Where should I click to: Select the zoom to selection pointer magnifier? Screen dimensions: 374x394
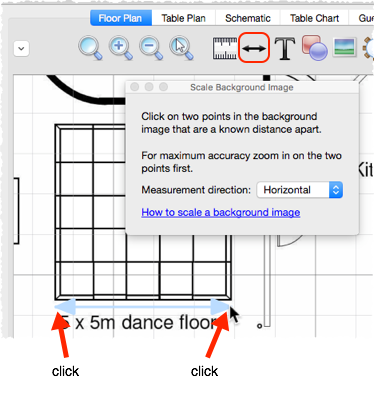(181, 48)
